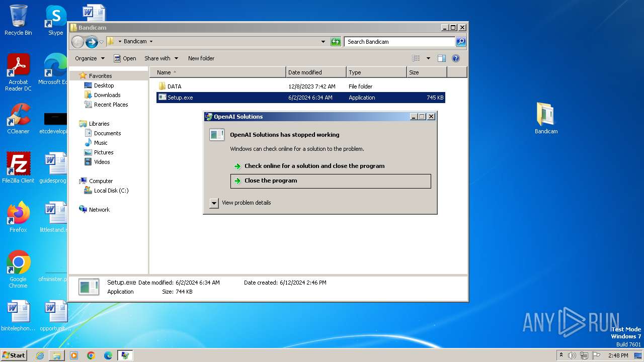The height and width of the screenshot is (362, 644).
Task: Open Local Disk (C:)
Action: pyautogui.click(x=111, y=191)
